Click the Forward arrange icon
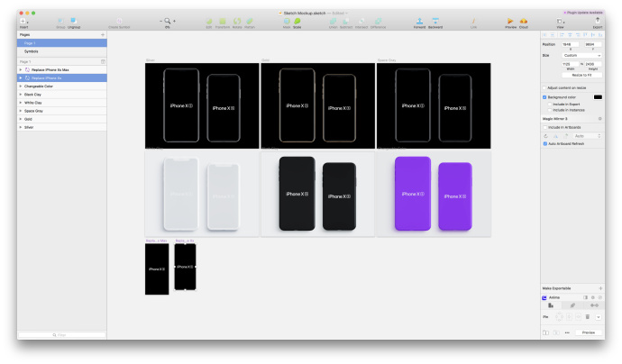 419,20
